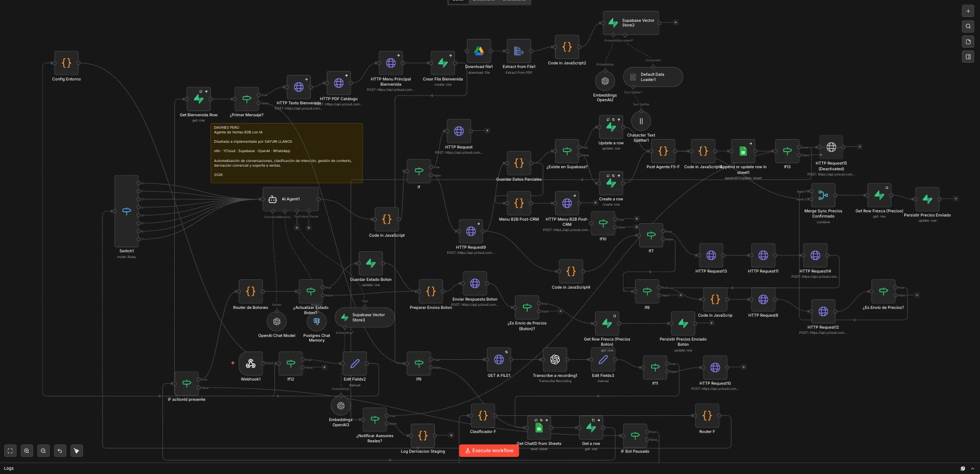Viewport: 980px width, 474px height.
Task: Open the IF Bot Pausado node
Action: click(x=635, y=436)
